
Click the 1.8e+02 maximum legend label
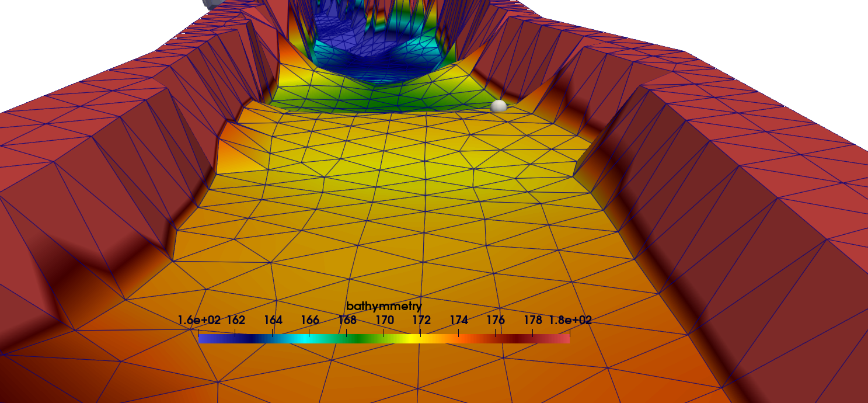[570, 320]
